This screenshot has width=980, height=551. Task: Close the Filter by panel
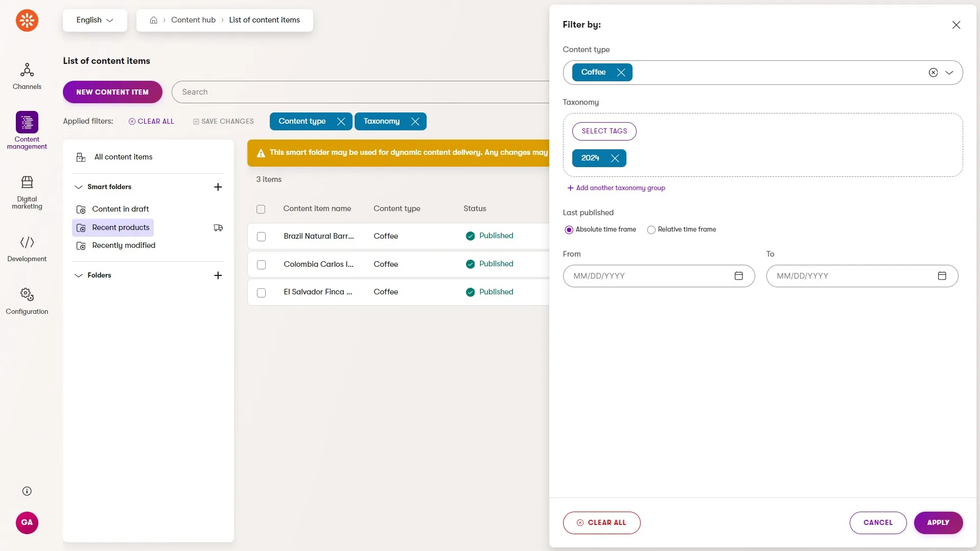pyautogui.click(x=956, y=25)
